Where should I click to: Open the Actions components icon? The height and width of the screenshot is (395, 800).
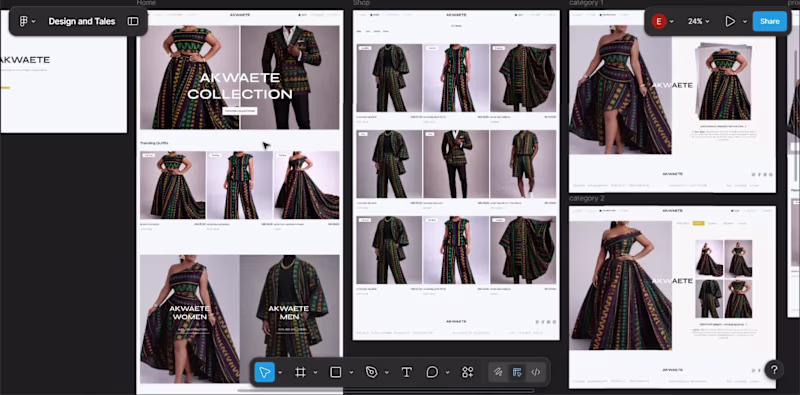point(467,372)
